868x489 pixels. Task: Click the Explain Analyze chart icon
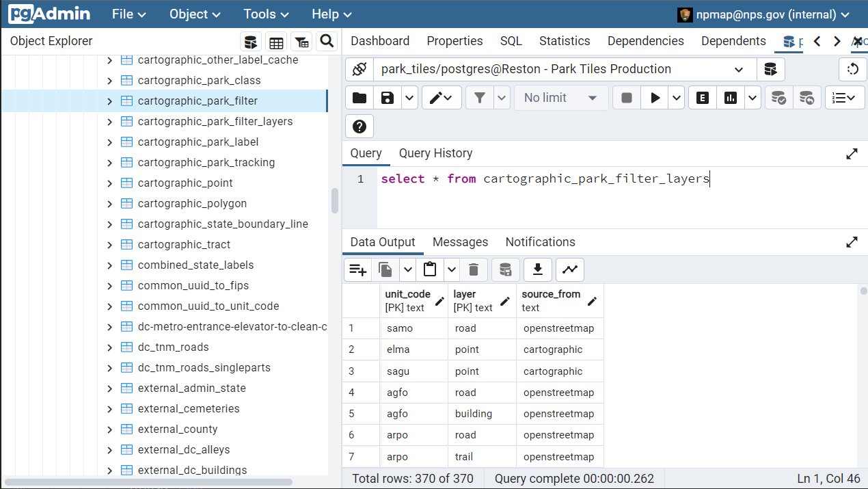731,98
